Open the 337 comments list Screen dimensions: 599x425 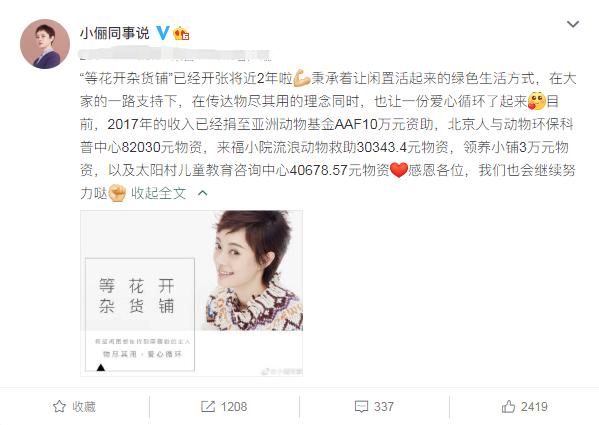point(374,407)
